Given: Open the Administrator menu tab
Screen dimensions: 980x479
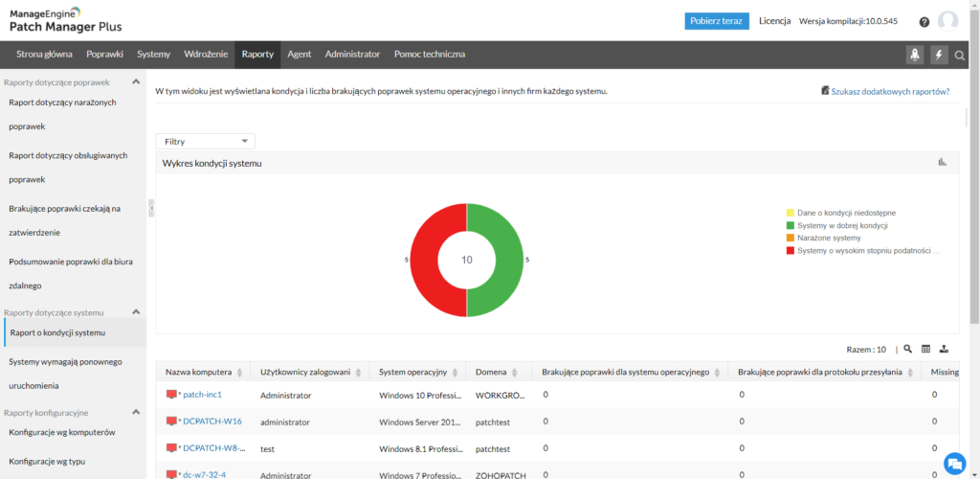Looking at the screenshot, I should 352,55.
